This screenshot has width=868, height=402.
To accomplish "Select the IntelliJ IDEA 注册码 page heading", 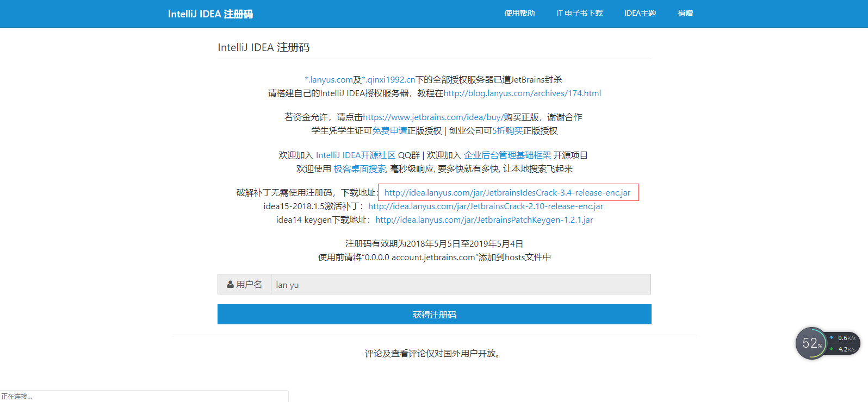I will pos(264,47).
